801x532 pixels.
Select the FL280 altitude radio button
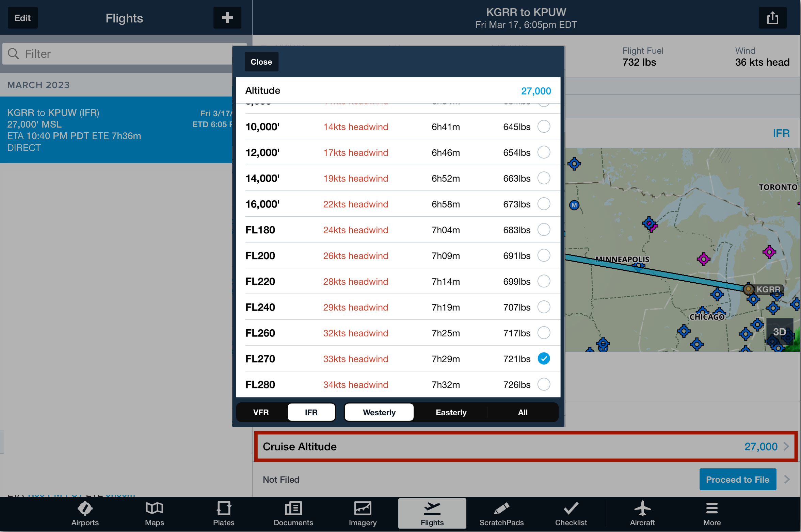pos(544,384)
